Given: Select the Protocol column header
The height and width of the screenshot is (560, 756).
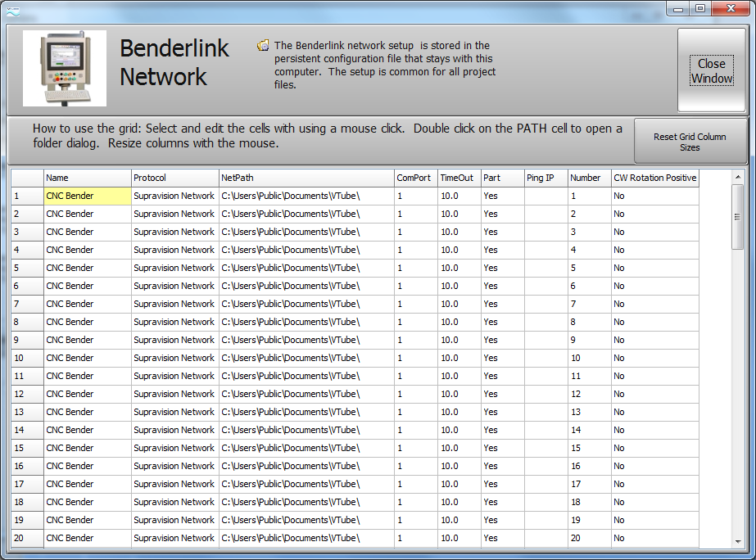Looking at the screenshot, I should click(174, 178).
